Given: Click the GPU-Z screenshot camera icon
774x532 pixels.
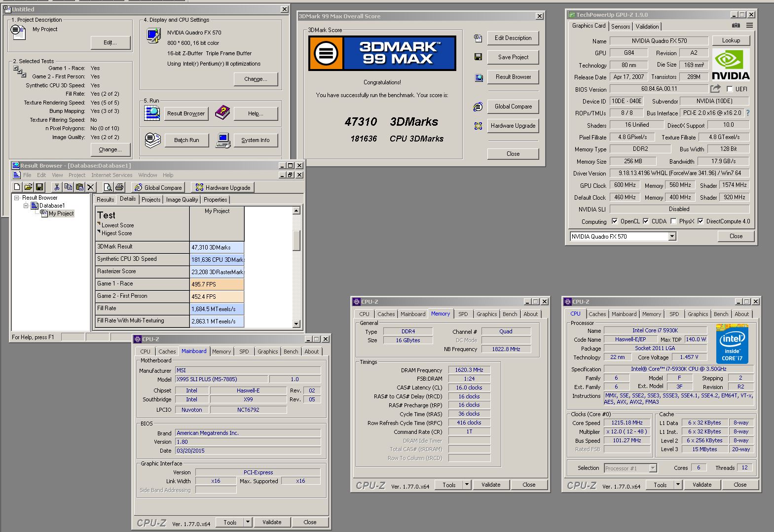Looking at the screenshot, I should (x=736, y=25).
